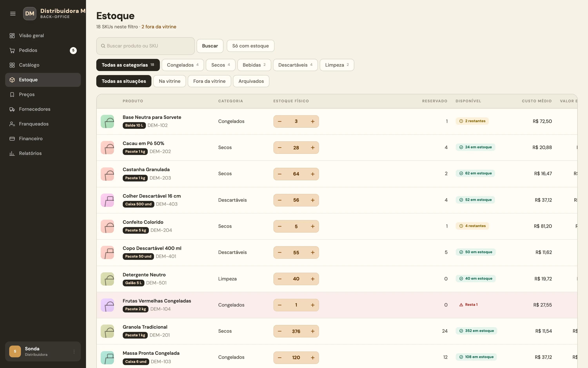Increase stock of Base Neutra para Sorvete

click(x=312, y=121)
